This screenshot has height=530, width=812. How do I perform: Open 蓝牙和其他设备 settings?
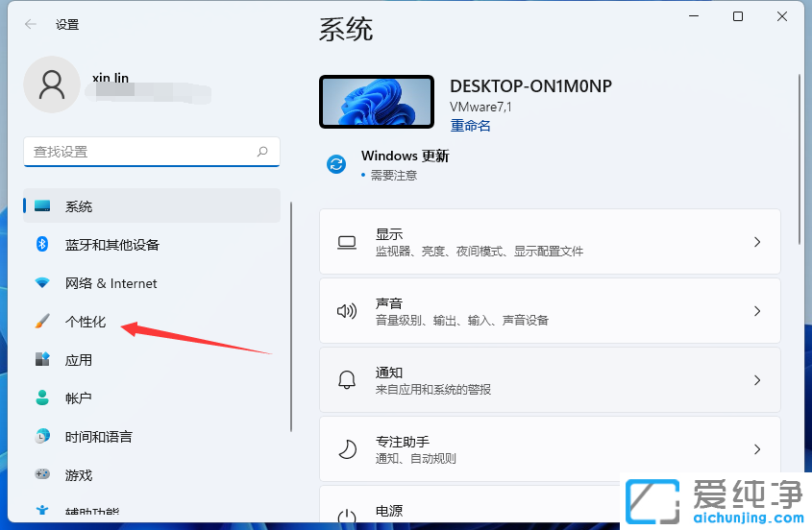[x=152, y=244]
